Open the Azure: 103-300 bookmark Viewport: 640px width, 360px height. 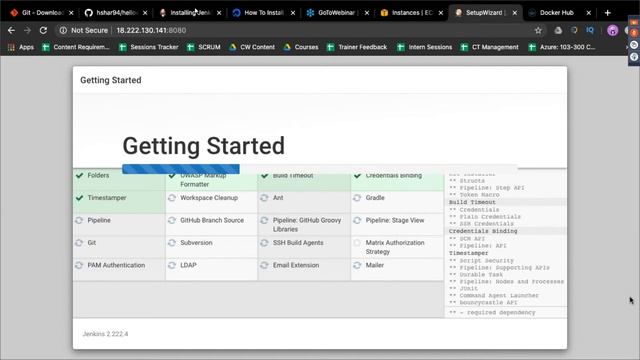(562, 47)
